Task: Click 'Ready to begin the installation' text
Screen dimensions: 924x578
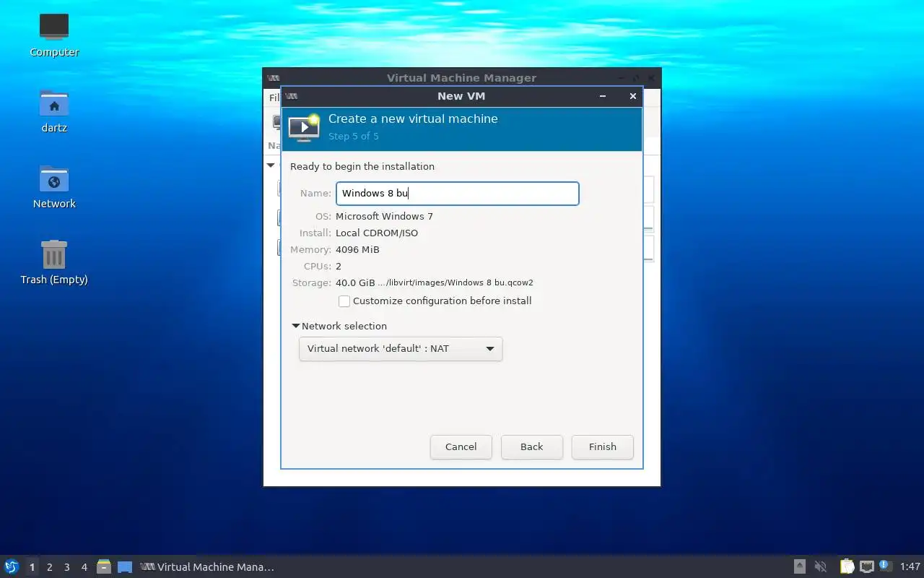Action: (362, 166)
